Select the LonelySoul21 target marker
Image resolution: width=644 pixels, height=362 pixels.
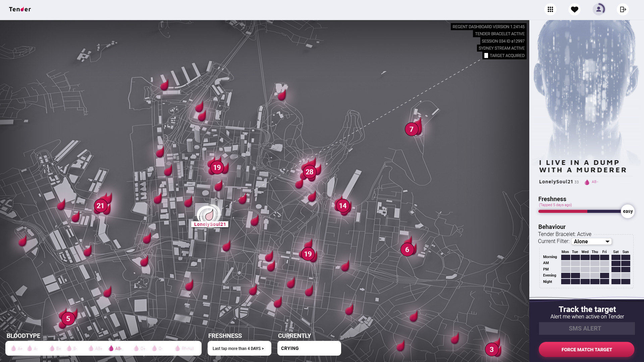pyautogui.click(x=209, y=215)
